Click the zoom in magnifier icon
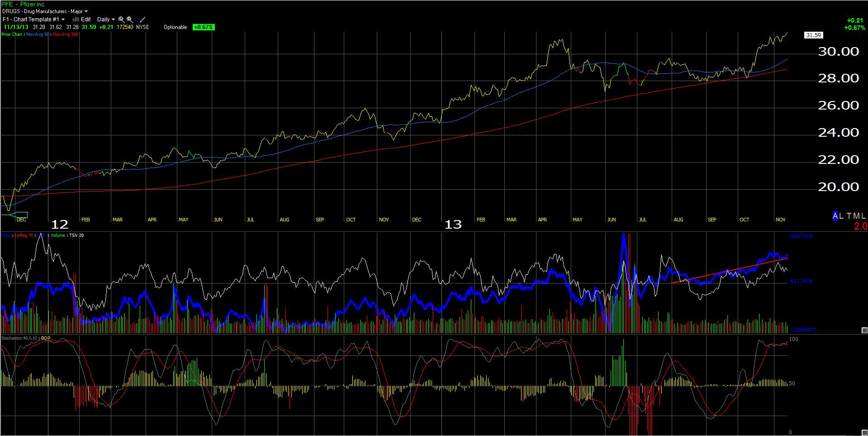This screenshot has width=868, height=436. (121, 19)
